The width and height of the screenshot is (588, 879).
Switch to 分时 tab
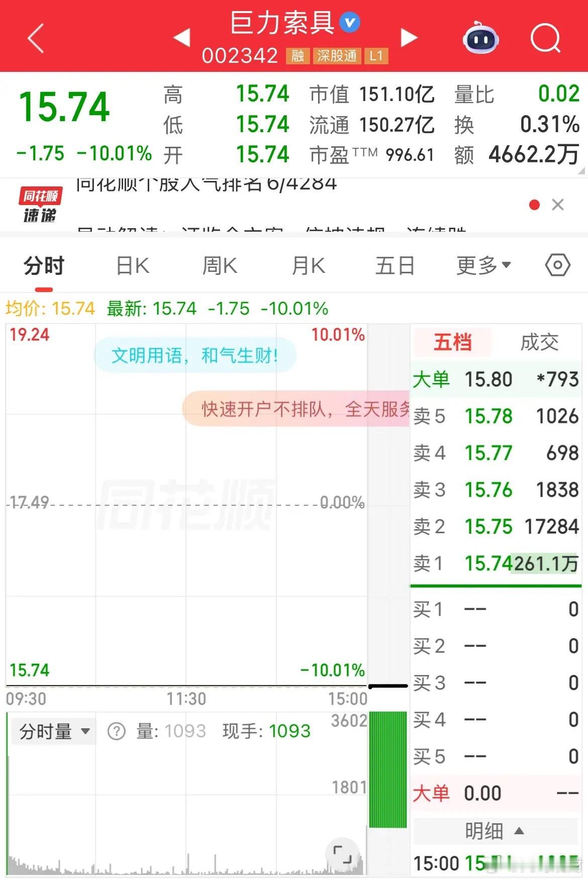pos(44,266)
